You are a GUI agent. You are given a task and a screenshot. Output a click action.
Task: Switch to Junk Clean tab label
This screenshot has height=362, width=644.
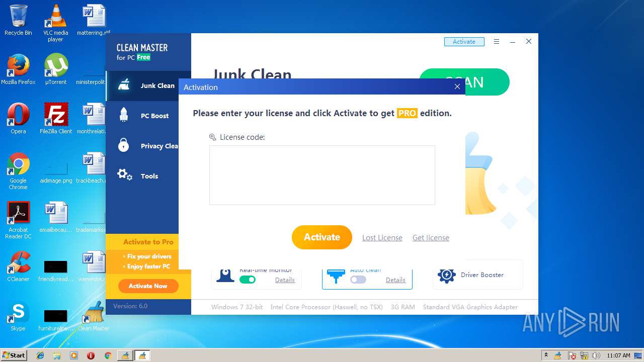(x=157, y=85)
